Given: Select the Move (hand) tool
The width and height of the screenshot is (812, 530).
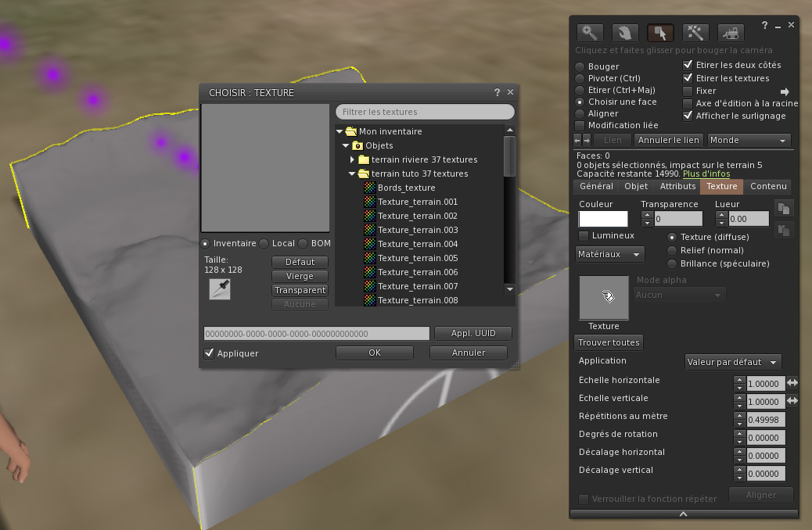Looking at the screenshot, I should [625, 33].
